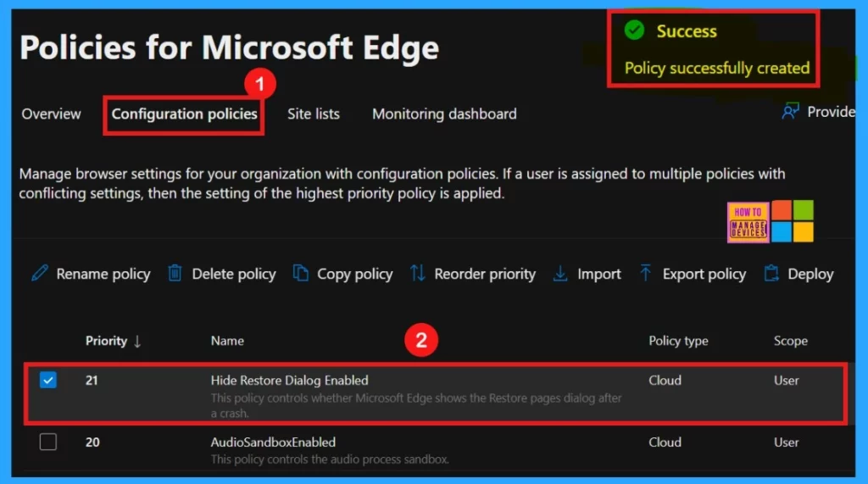Click the audio process sandbox description text
The image size is (868, 484).
tap(330, 459)
